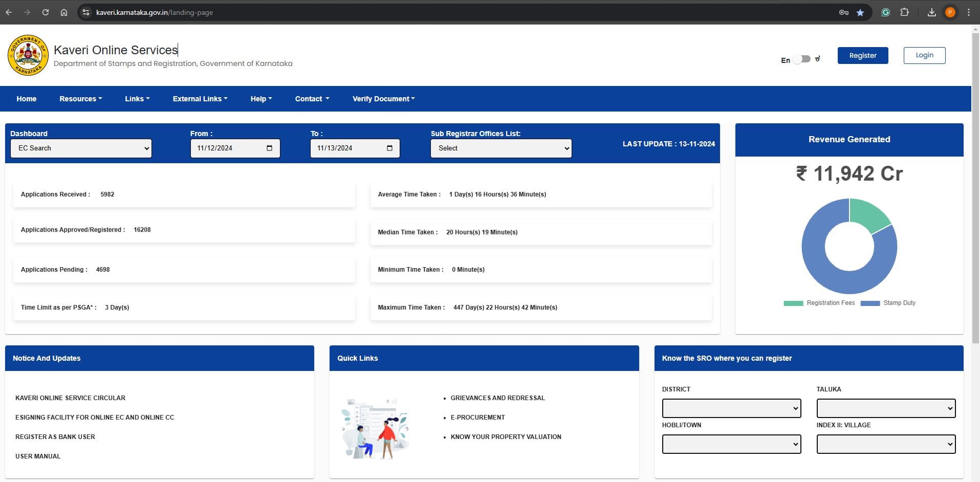Toggle the Stamp Duty legend in chart
The height and width of the screenshot is (482, 980).
click(x=888, y=303)
